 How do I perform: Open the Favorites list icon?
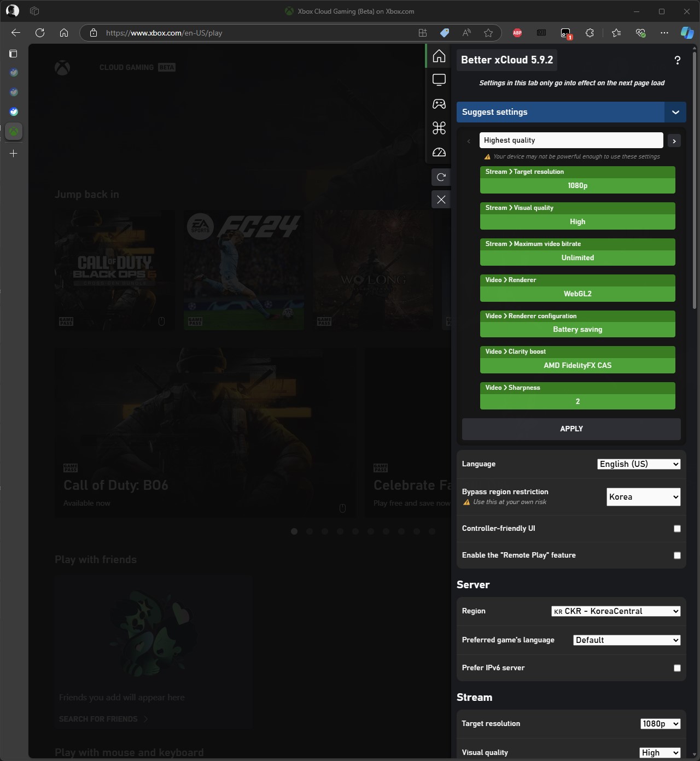pyautogui.click(x=616, y=33)
